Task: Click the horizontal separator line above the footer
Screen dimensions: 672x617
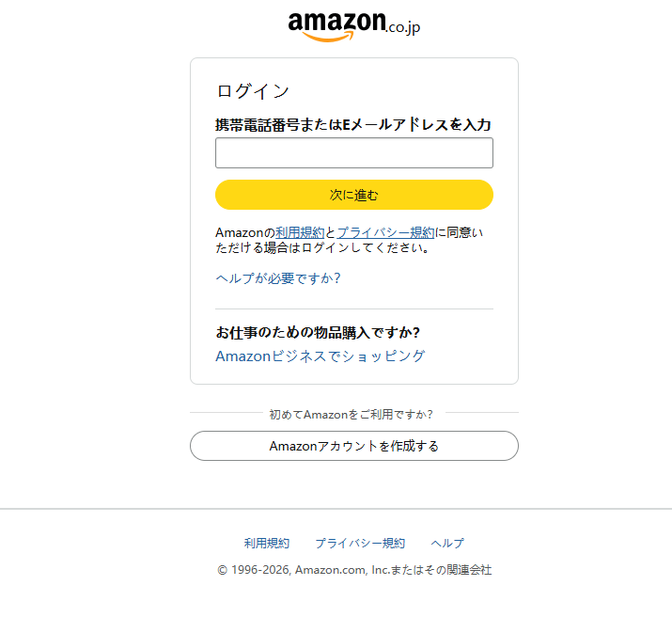Action: [336, 509]
